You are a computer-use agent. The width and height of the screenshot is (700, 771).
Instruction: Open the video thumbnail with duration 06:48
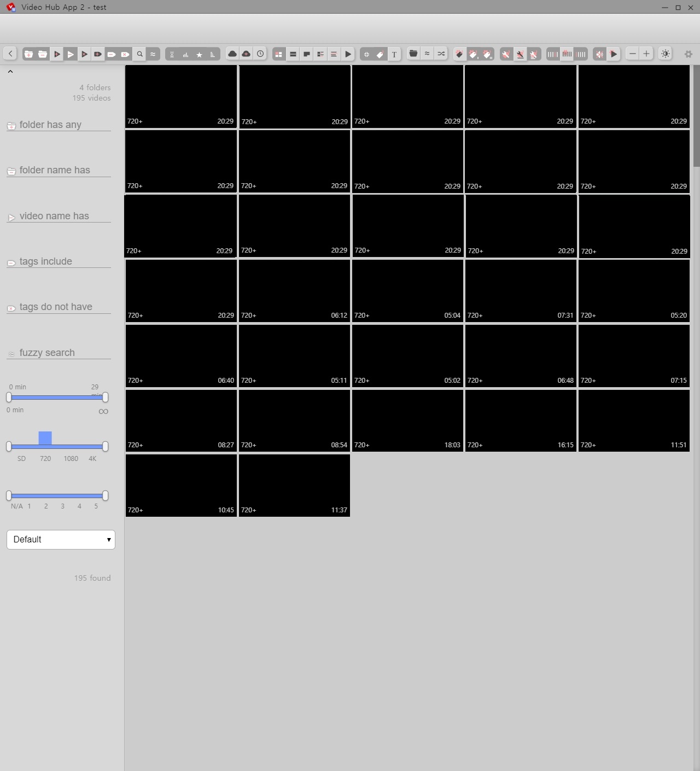click(521, 356)
